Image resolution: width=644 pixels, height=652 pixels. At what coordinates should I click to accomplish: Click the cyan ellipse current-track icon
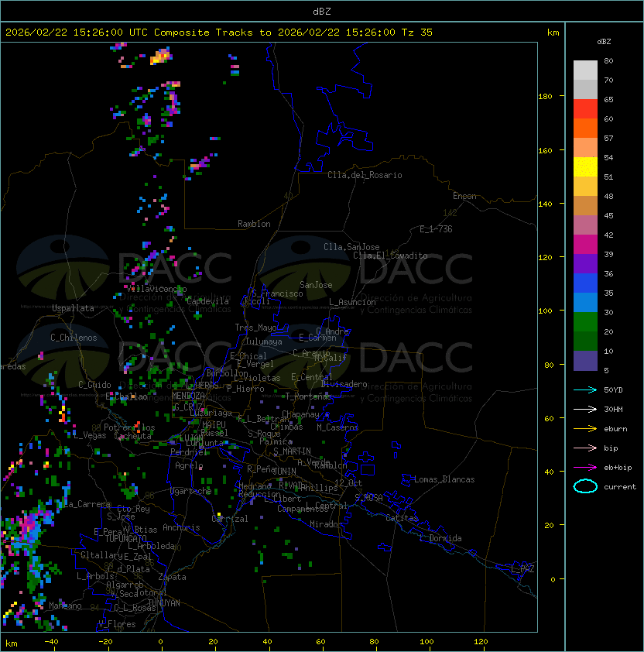pos(585,486)
